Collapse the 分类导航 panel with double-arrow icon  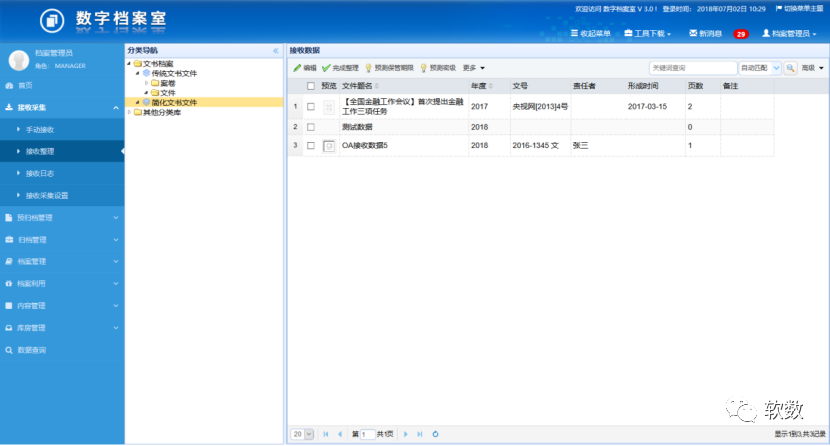(275, 50)
